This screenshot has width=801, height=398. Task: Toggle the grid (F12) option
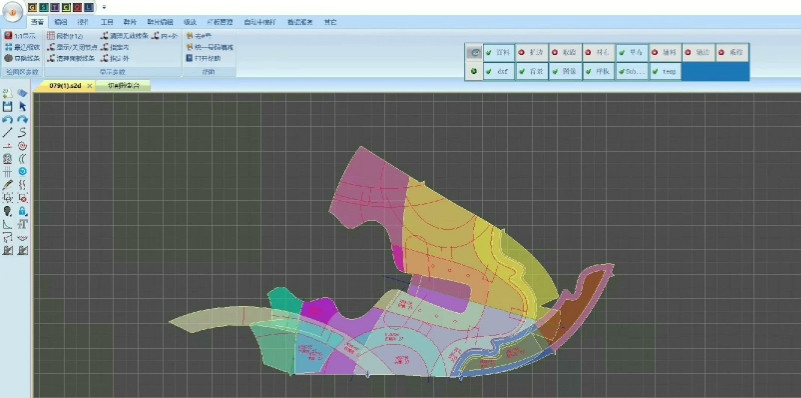65,36
